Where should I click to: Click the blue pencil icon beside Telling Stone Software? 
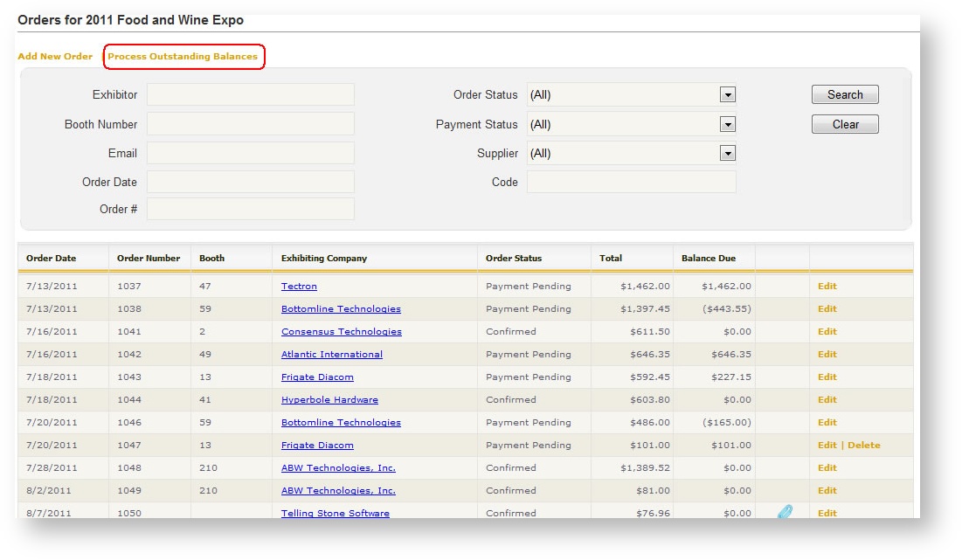(x=784, y=511)
